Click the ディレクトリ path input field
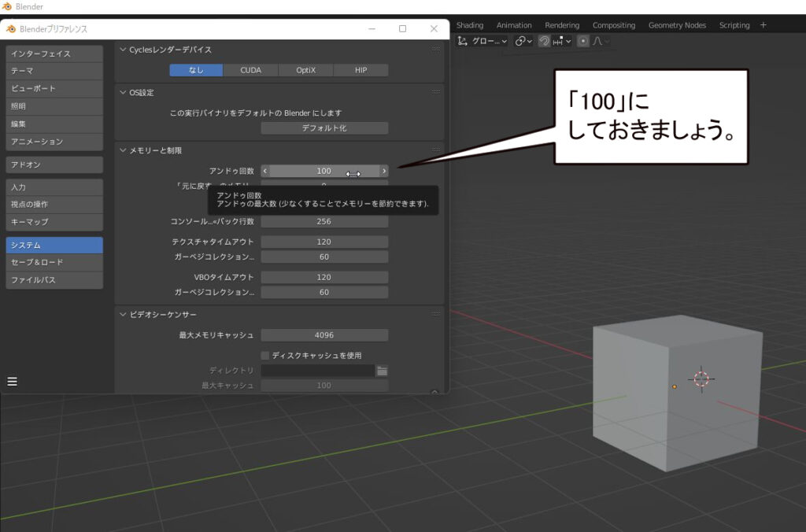Image resolution: width=806 pixels, height=532 pixels. click(318, 371)
